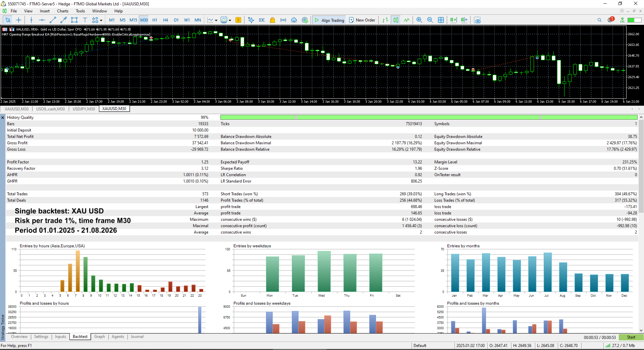Expand the indicators dropdown
644x350 pixels.
[x=230, y=20]
